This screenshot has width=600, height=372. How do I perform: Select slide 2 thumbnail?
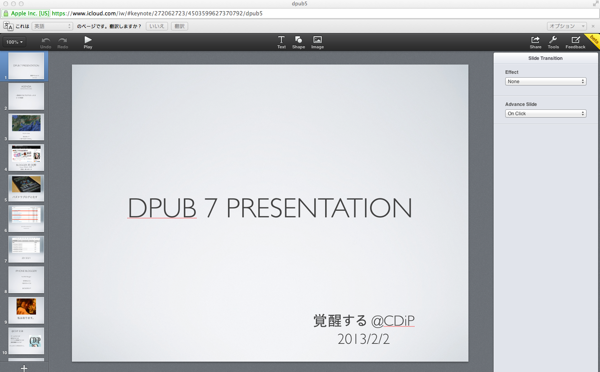point(26,96)
